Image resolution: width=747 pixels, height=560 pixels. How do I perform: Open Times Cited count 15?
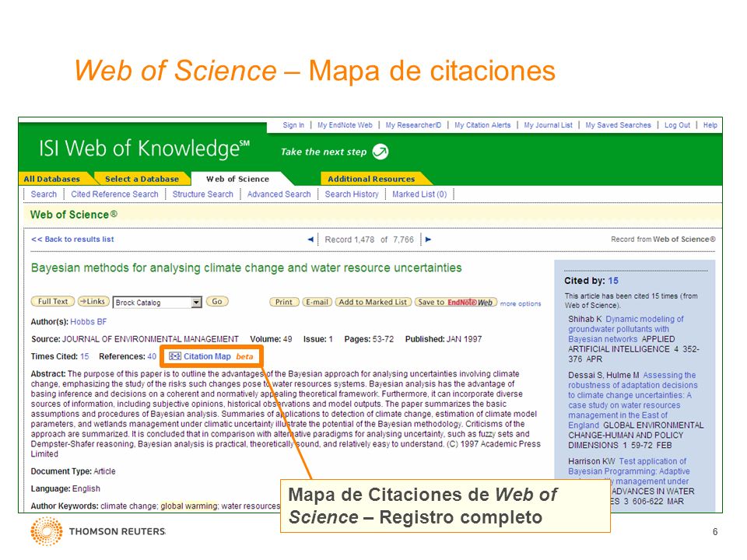(85, 357)
